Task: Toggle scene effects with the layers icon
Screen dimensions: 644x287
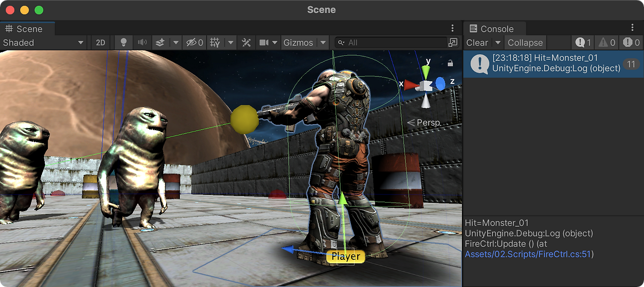Action: 160,43
